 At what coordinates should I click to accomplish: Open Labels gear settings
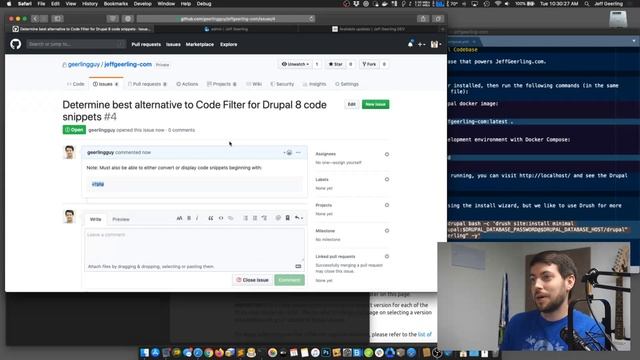pyautogui.click(x=387, y=180)
